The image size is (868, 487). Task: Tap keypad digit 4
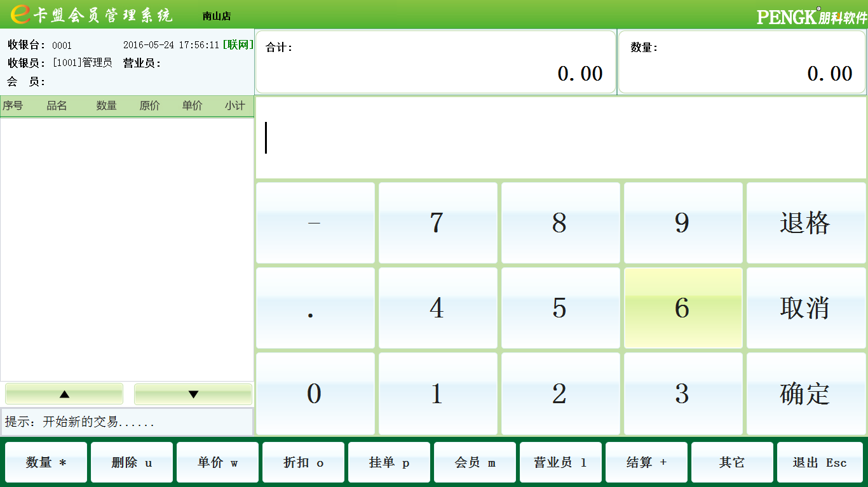click(438, 308)
